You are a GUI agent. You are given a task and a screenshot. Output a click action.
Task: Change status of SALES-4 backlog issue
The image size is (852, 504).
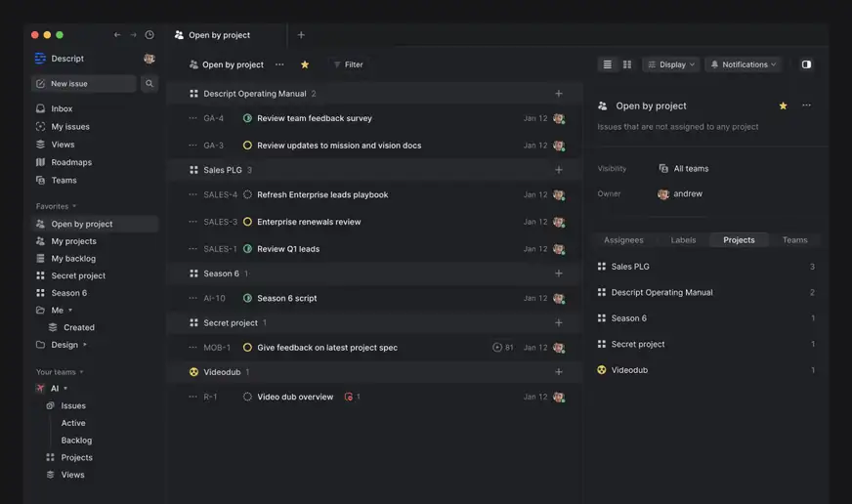point(247,194)
